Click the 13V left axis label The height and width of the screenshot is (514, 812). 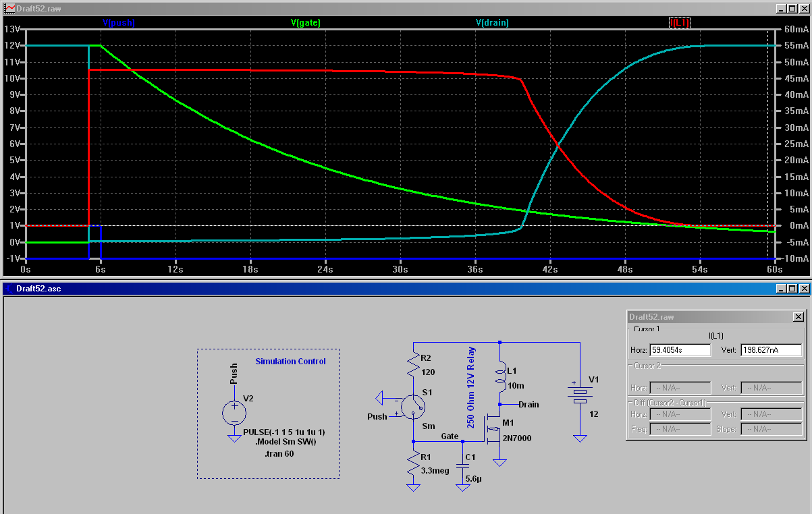click(11, 29)
